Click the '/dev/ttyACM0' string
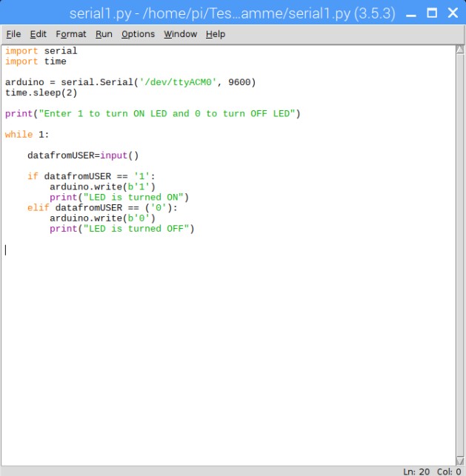466x476 pixels. coord(178,82)
